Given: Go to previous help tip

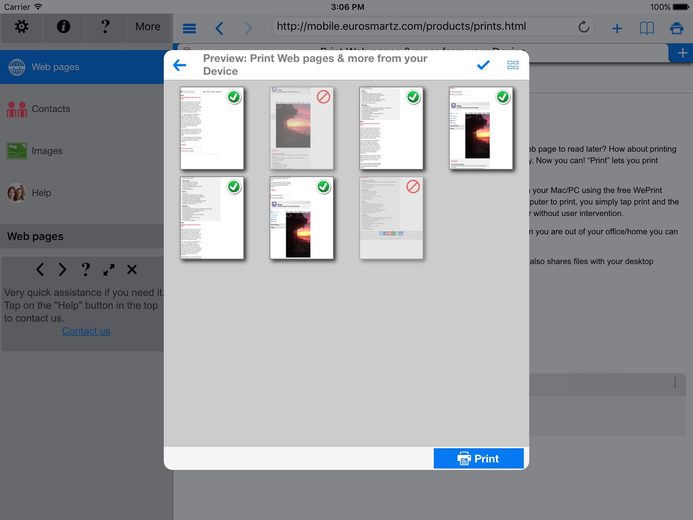Looking at the screenshot, I should pyautogui.click(x=40, y=269).
